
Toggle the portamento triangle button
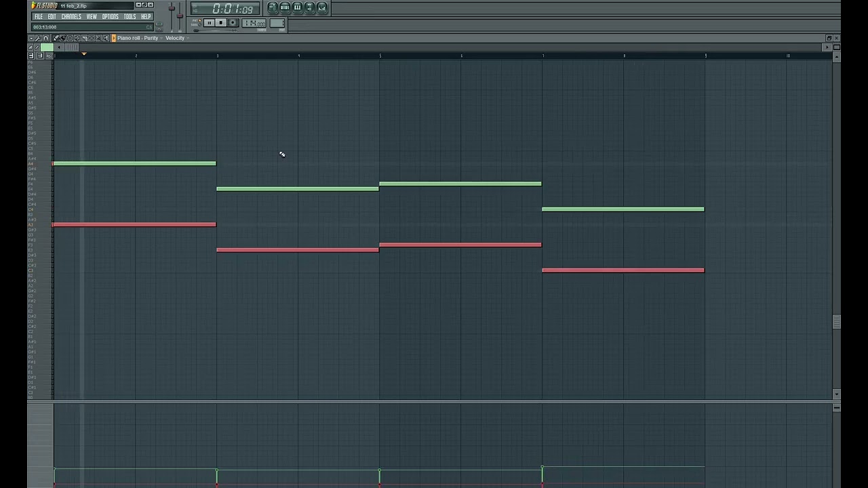point(31,47)
